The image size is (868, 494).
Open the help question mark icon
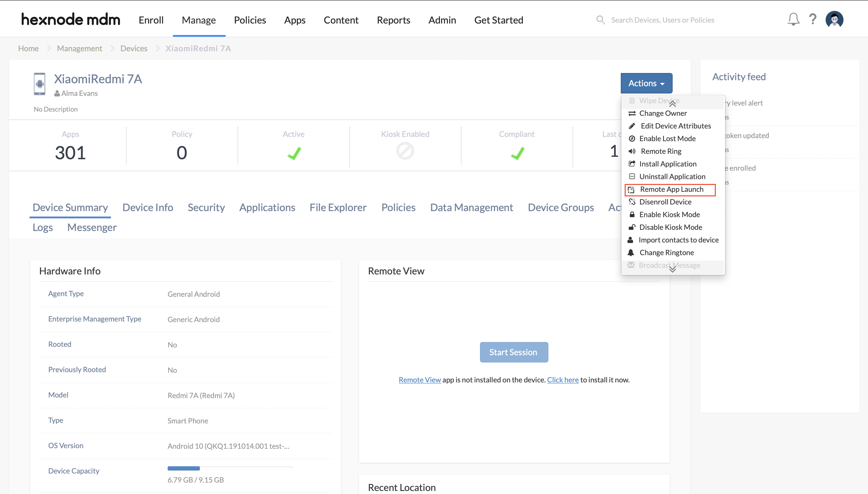tap(812, 19)
